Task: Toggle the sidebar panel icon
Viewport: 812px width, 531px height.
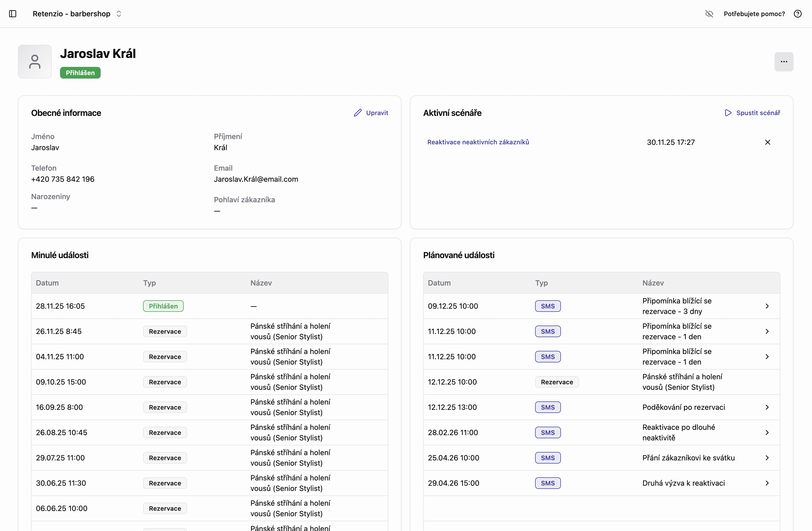Action: tap(13, 14)
